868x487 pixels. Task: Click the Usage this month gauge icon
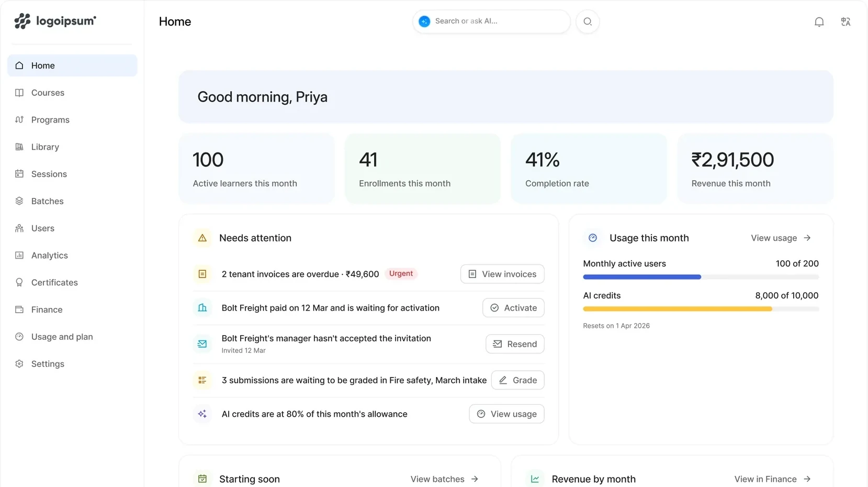click(593, 238)
